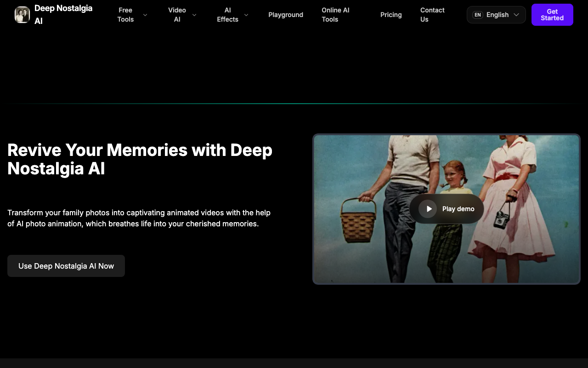The image size is (588, 368).
Task: Open the Playground menu item
Action: [x=286, y=15]
